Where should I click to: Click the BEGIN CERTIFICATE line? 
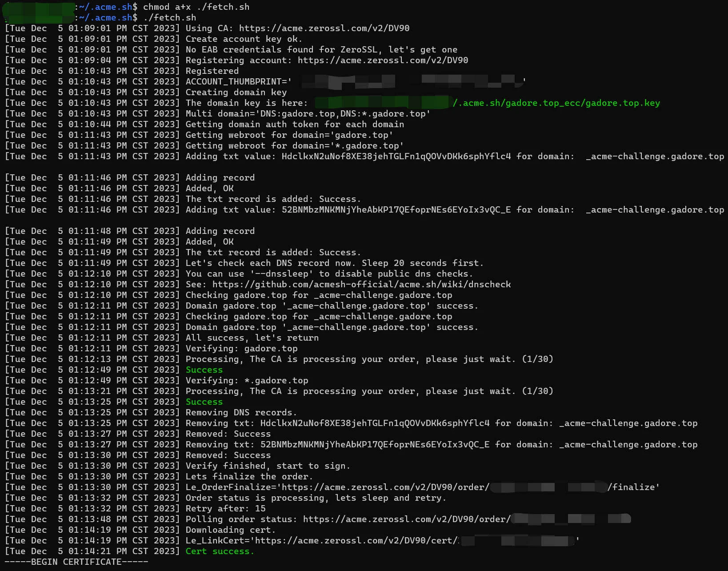pyautogui.click(x=76, y=562)
